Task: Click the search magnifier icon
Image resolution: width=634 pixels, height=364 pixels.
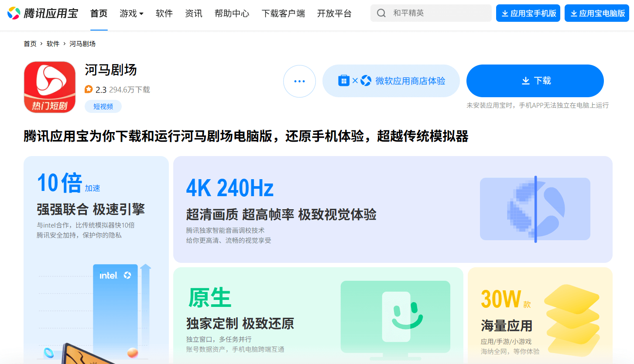Action: [x=381, y=13]
